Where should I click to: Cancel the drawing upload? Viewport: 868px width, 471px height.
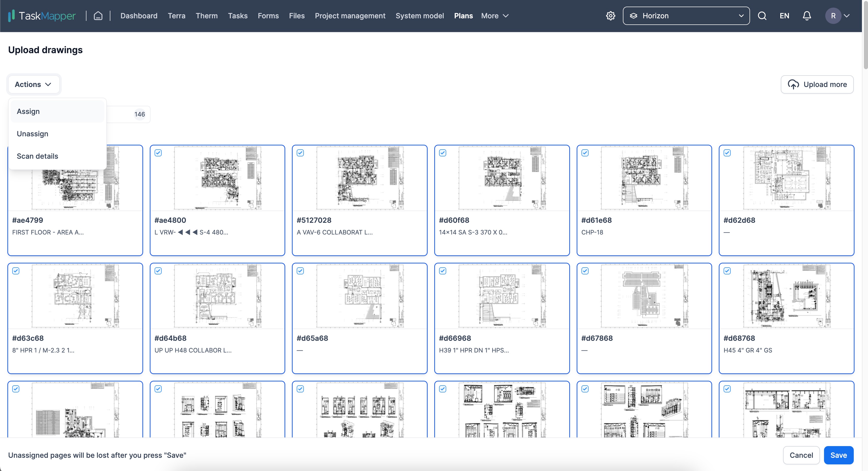click(801, 455)
